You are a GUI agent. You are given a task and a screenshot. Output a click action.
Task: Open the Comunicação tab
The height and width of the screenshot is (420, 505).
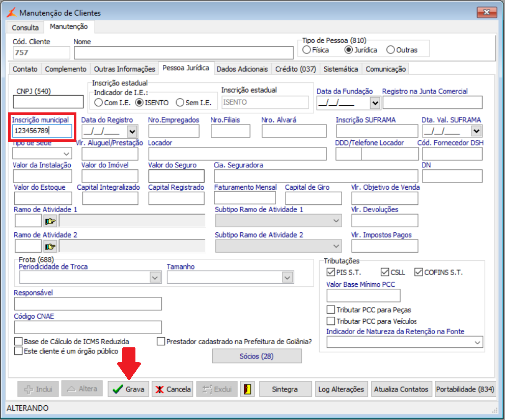(385, 69)
